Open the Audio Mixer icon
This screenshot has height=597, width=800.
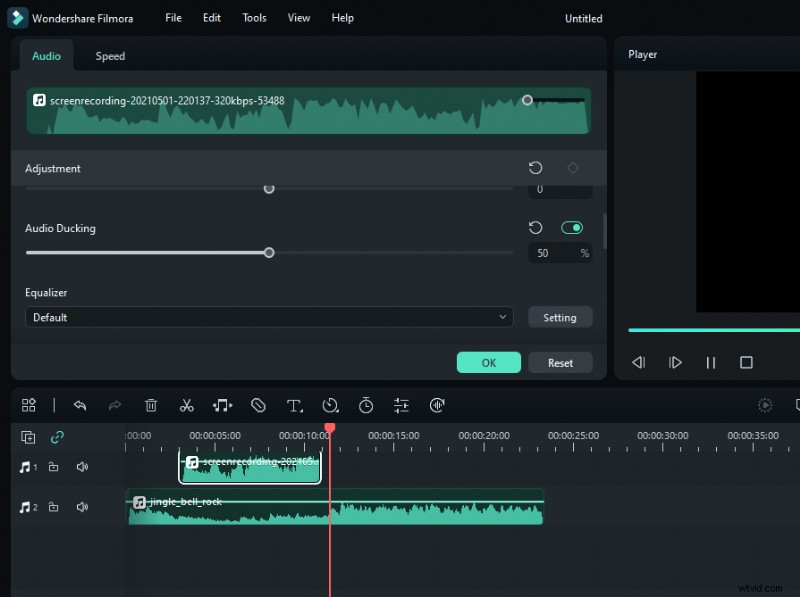(x=437, y=405)
